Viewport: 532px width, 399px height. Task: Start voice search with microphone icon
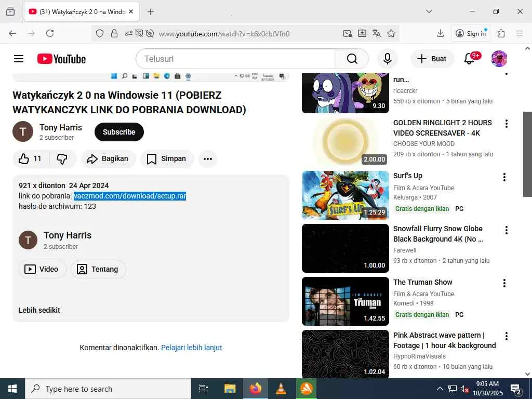[x=387, y=59]
